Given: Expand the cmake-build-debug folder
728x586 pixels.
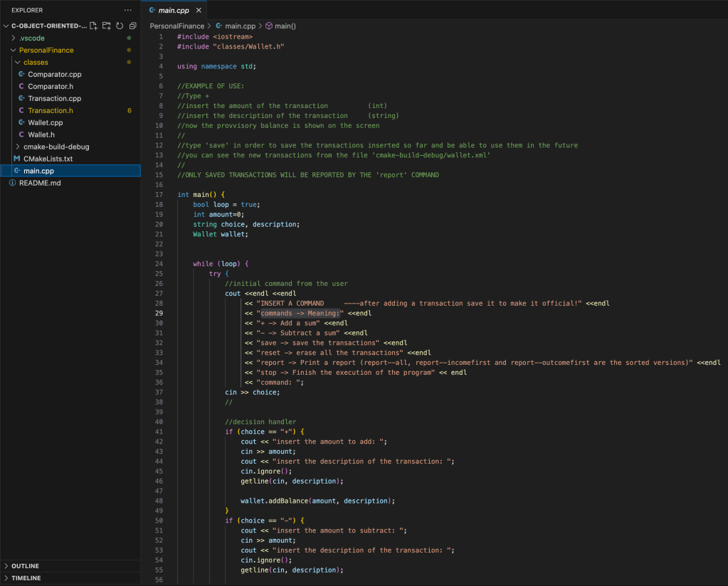Looking at the screenshot, I should [56, 146].
